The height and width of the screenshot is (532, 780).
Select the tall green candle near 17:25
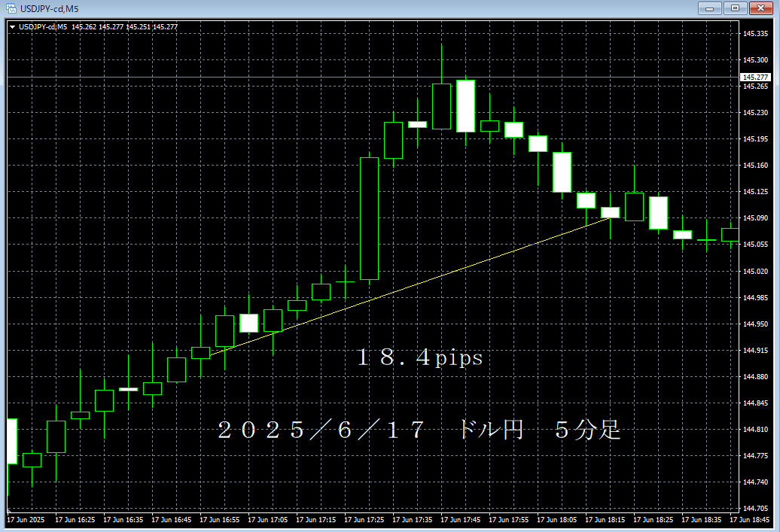(x=368, y=218)
